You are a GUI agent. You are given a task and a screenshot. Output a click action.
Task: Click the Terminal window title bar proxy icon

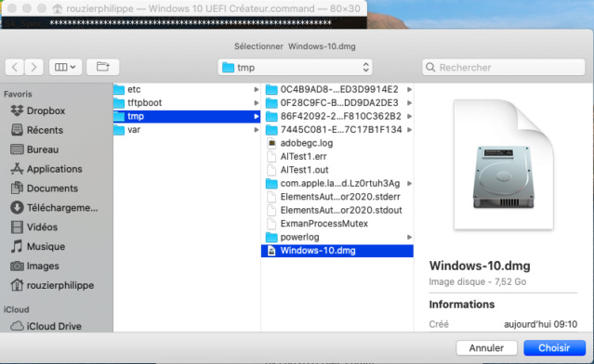pos(58,8)
